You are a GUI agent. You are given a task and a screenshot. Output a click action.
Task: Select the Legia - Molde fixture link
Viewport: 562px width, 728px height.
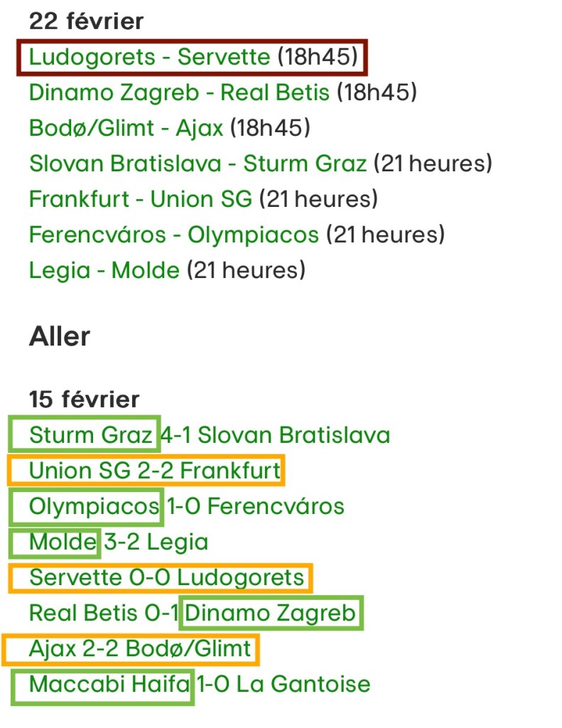point(104,270)
